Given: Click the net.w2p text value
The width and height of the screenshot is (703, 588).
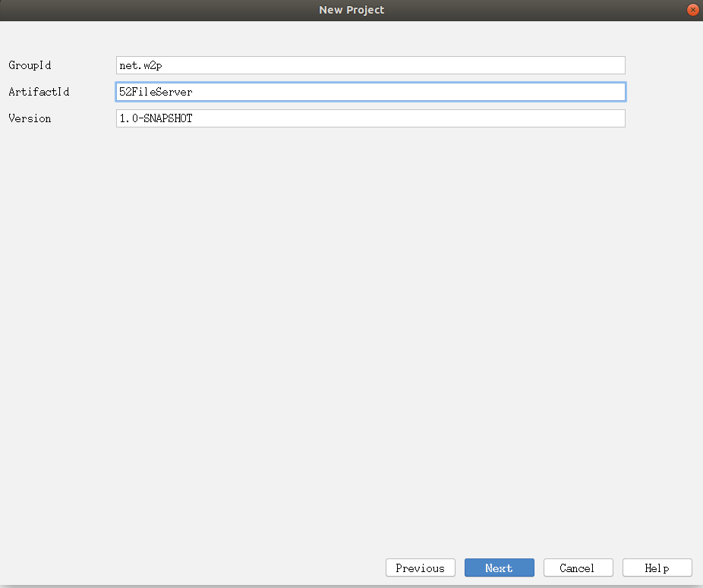Looking at the screenshot, I should (137, 65).
